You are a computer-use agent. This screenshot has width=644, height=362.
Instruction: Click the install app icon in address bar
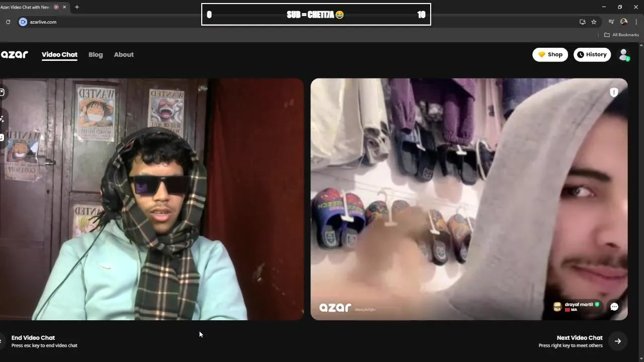(583, 22)
